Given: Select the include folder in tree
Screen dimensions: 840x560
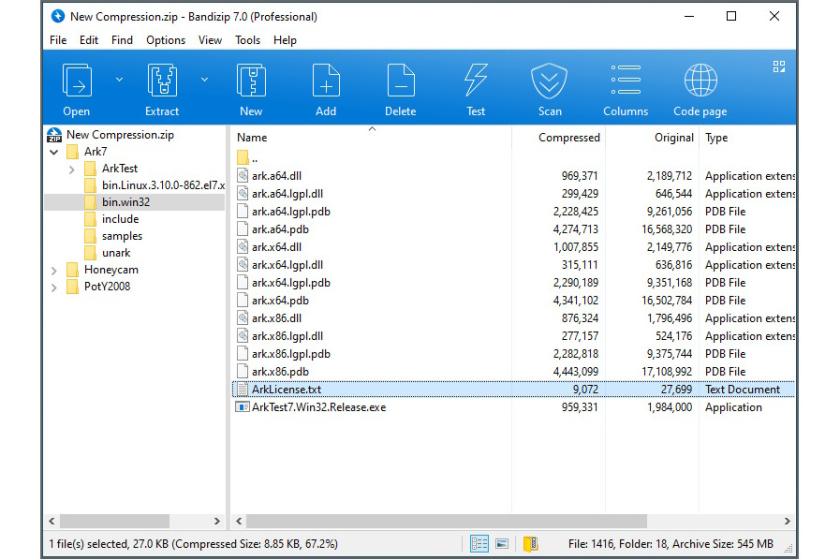Looking at the screenshot, I should (121, 219).
